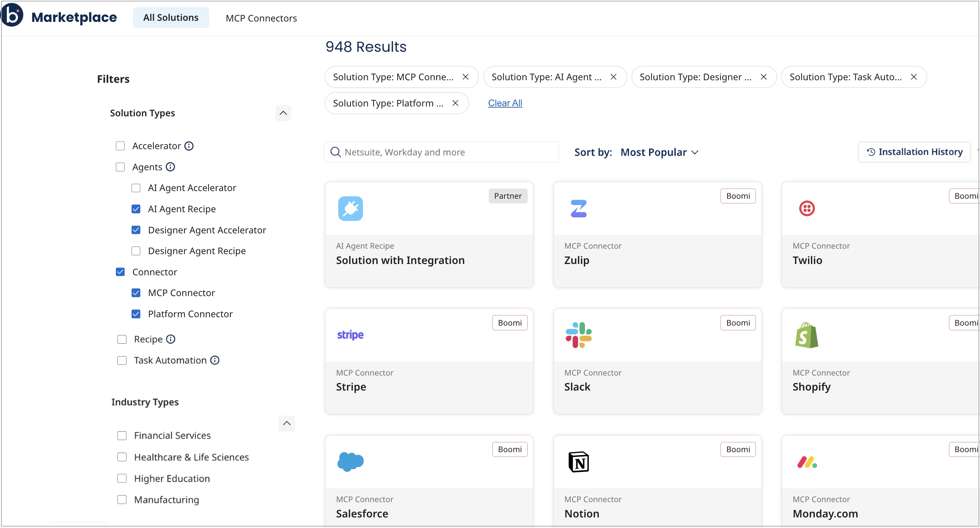Click the Zulip logo icon
Image resolution: width=980 pixels, height=528 pixels.
pos(579,208)
